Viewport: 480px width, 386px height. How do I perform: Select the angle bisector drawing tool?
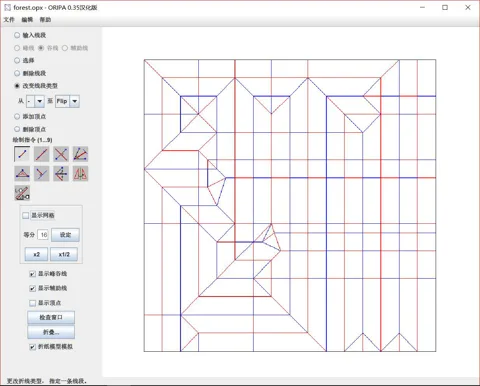point(81,154)
